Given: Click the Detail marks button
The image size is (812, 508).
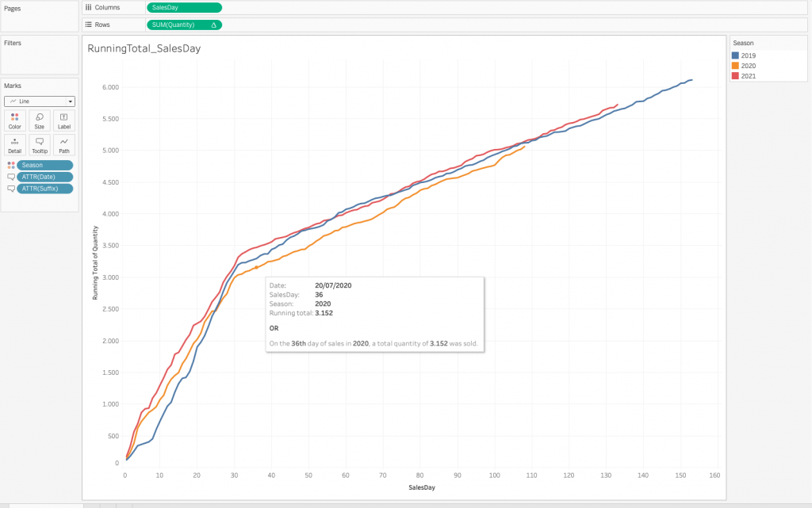Looking at the screenshot, I should coord(15,144).
